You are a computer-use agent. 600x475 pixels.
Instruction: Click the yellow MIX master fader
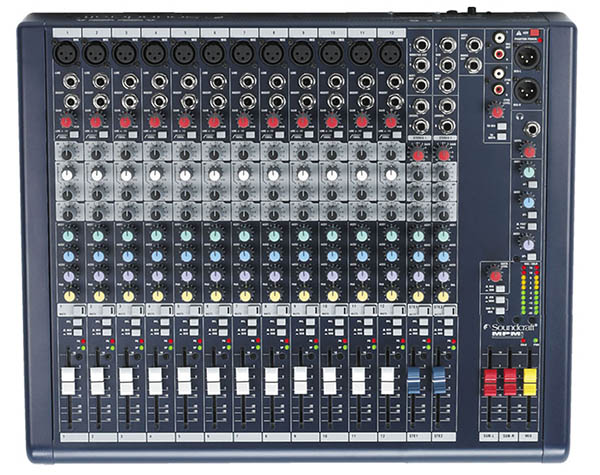point(530,382)
